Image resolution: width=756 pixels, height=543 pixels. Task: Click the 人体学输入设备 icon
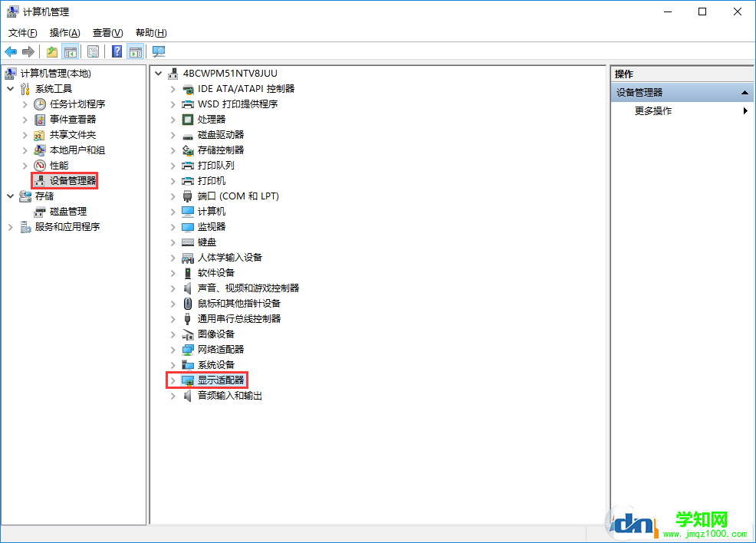(x=188, y=258)
